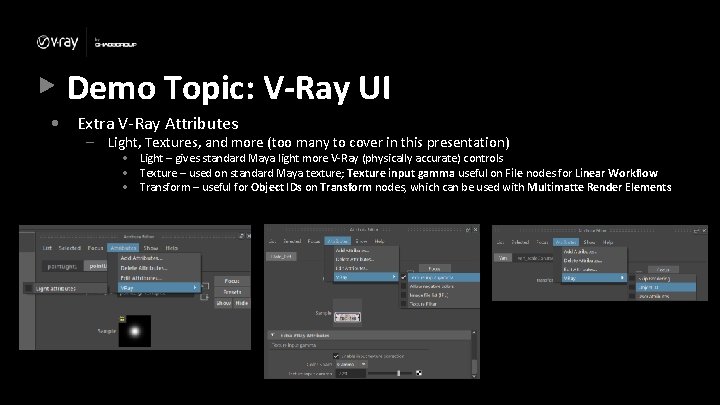Uncheck Texture input gamma in VRay submenu
Screen dimensions: 720x405
[x=404, y=277]
